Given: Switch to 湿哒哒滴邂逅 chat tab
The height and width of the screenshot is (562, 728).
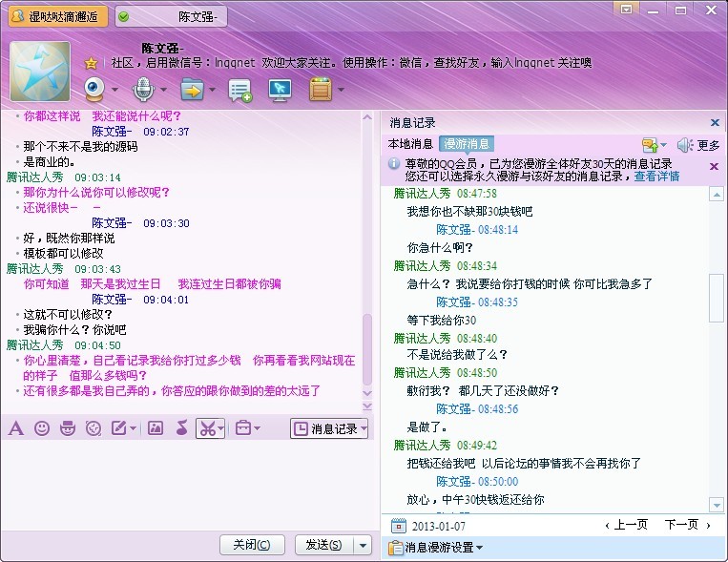Looking at the screenshot, I should 58,17.
